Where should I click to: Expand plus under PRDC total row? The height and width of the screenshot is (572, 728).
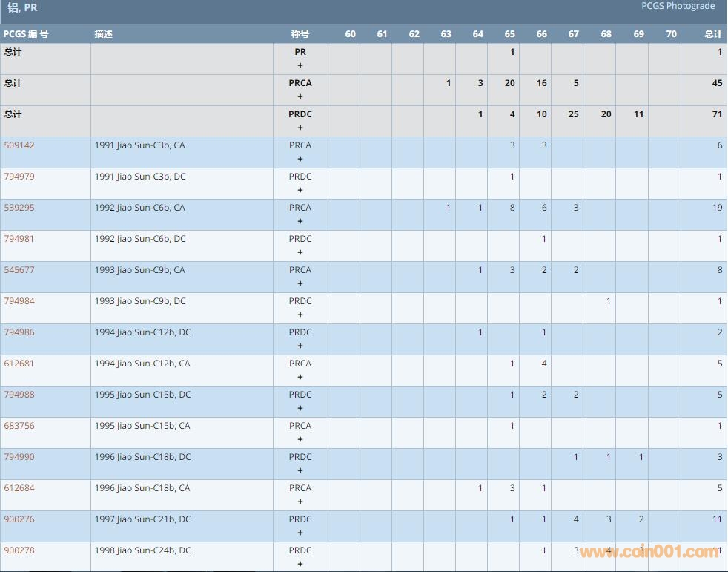300,128
